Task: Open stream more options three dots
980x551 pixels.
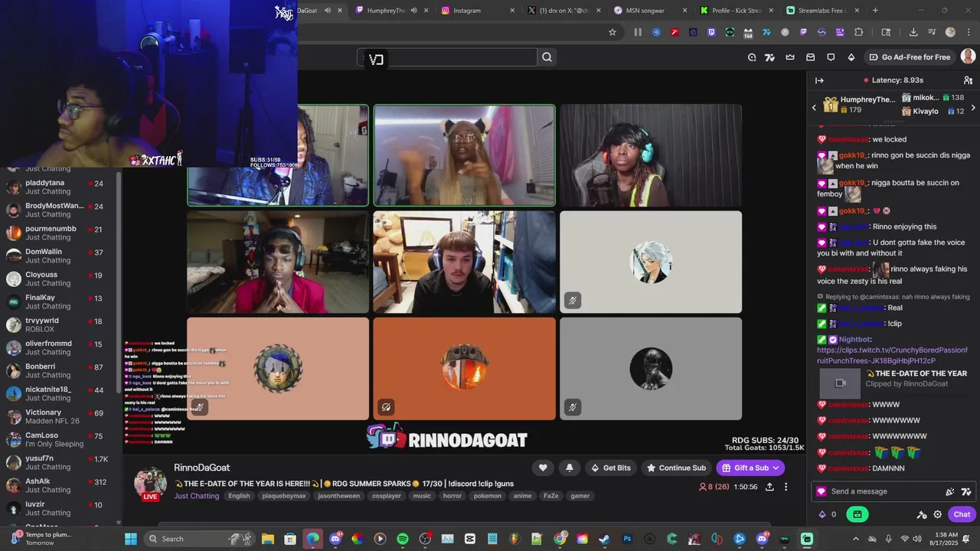Action: (x=786, y=487)
